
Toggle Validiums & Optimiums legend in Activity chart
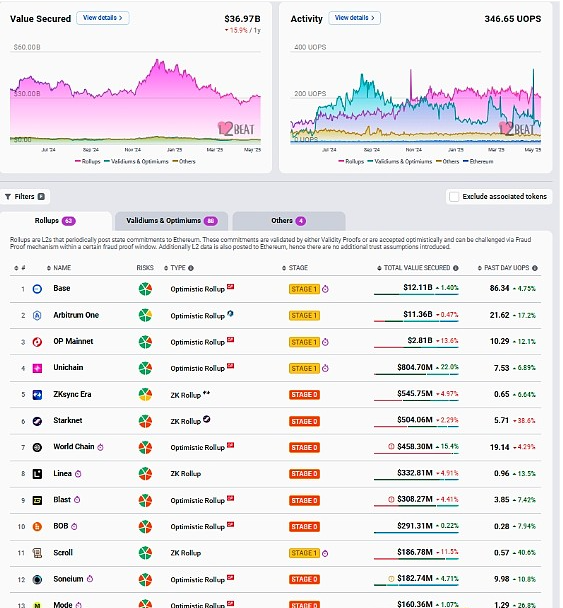point(400,162)
